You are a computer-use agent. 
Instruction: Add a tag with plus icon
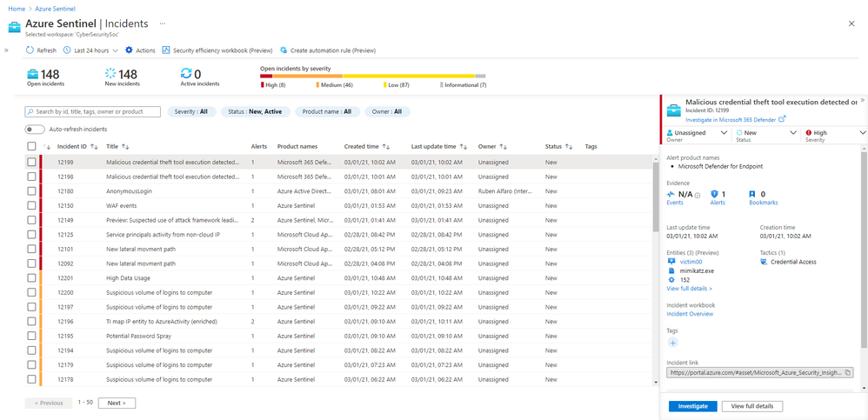pyautogui.click(x=673, y=343)
